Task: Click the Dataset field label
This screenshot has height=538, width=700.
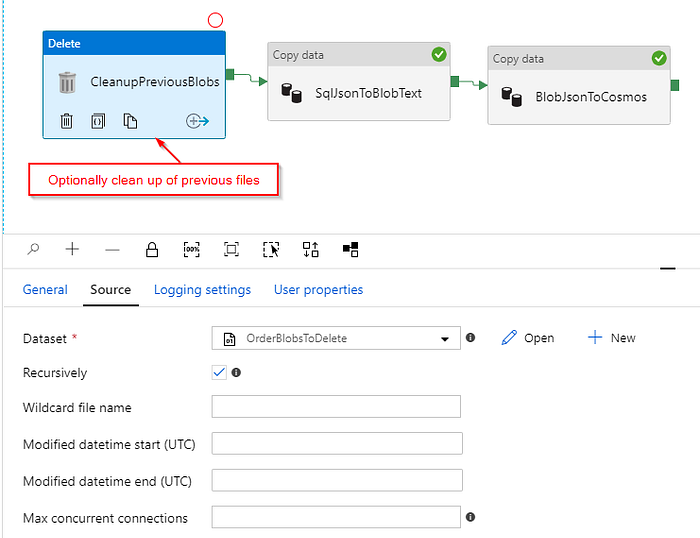Action: [x=45, y=338]
